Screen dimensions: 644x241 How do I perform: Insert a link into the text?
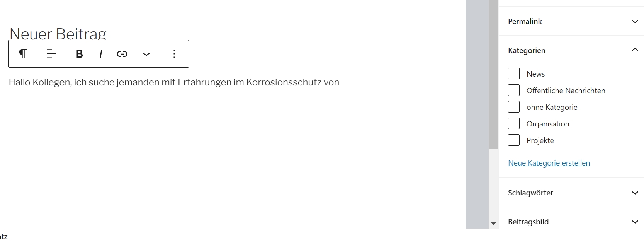(122, 54)
